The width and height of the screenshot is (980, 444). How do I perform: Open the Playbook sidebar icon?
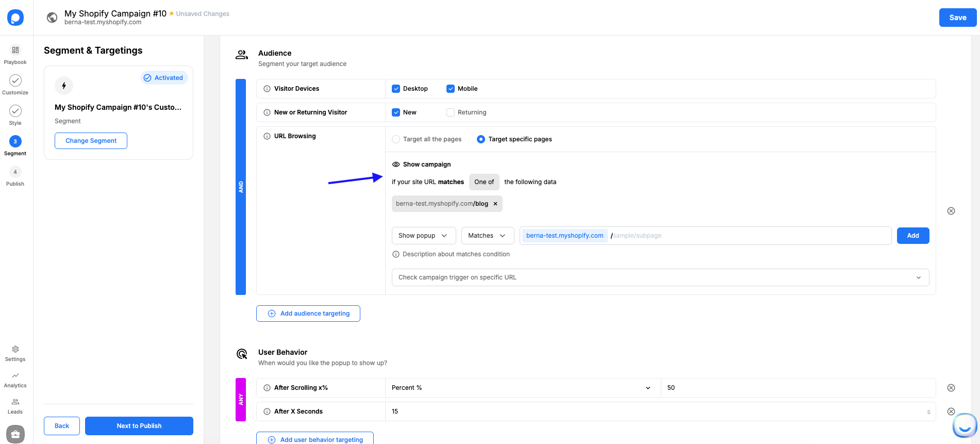pyautogui.click(x=15, y=51)
